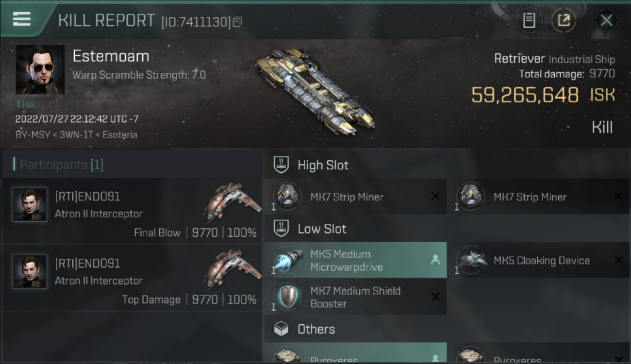
Task: Share the kill report via export icon
Action: pos(564,20)
